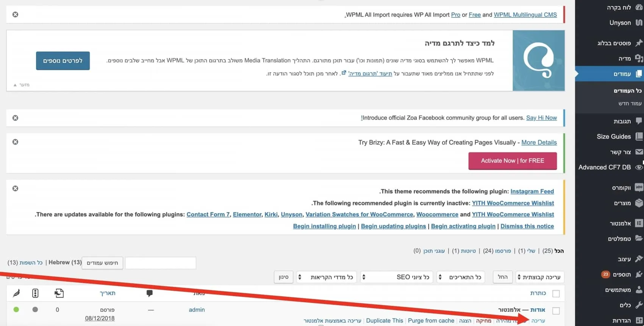Follow the Say Hi Now link
This screenshot has height=326, width=644.
(541, 118)
